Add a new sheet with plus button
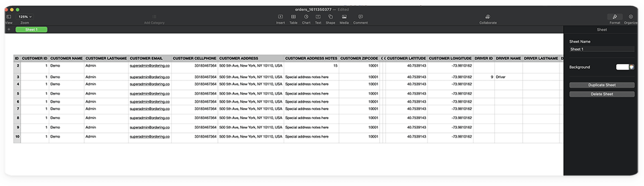This screenshot has width=644, height=186. [x=8, y=30]
